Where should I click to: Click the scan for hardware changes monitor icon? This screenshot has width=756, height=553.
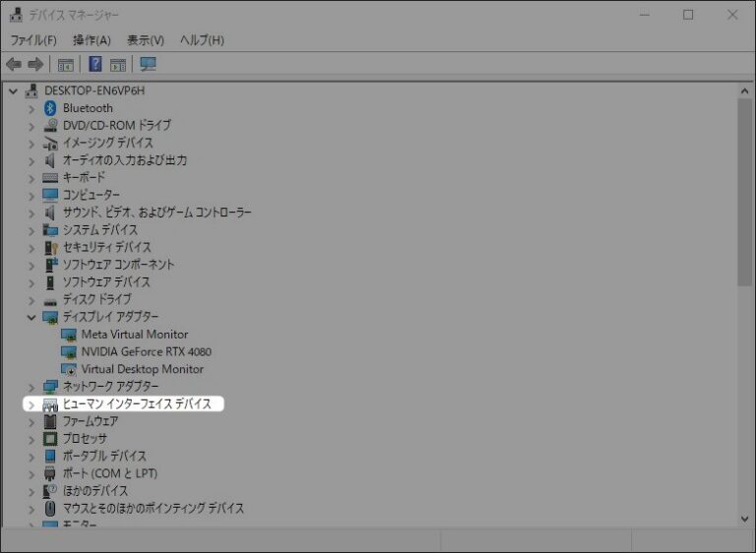(148, 65)
